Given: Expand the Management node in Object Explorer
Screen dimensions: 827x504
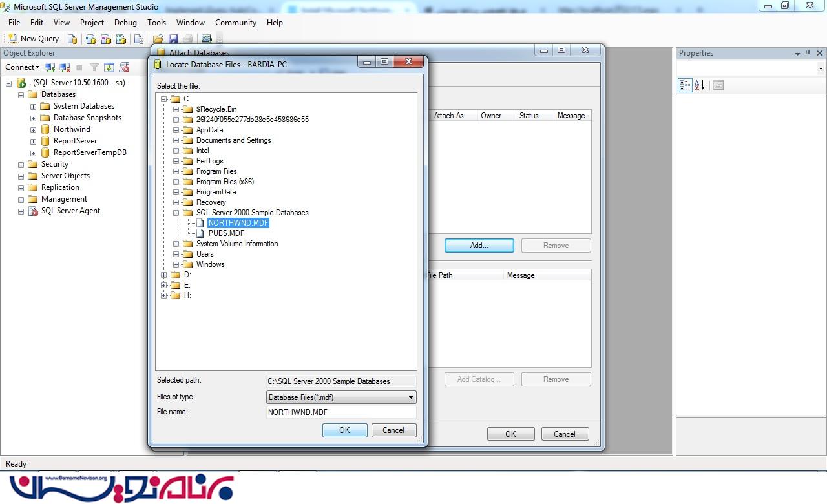Looking at the screenshot, I should (x=21, y=199).
